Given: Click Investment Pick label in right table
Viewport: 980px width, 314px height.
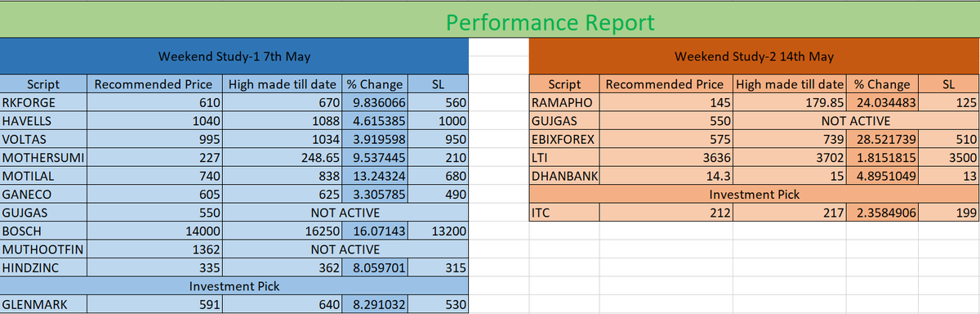Looking at the screenshot, I should pos(754,195).
